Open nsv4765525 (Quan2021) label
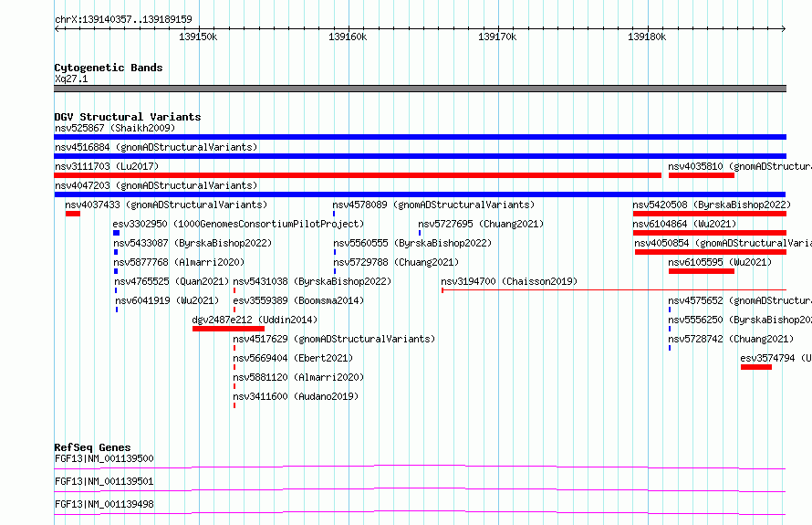Screen dimensions: 812x525 tap(172, 281)
